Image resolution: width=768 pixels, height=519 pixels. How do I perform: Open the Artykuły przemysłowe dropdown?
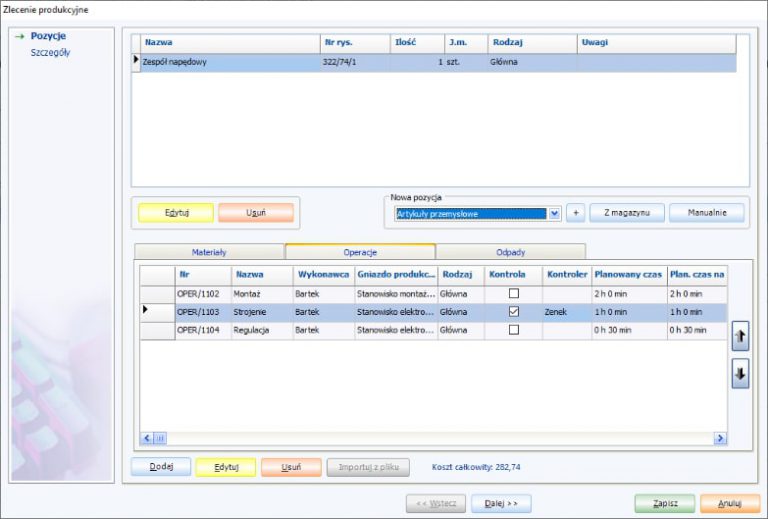554,213
